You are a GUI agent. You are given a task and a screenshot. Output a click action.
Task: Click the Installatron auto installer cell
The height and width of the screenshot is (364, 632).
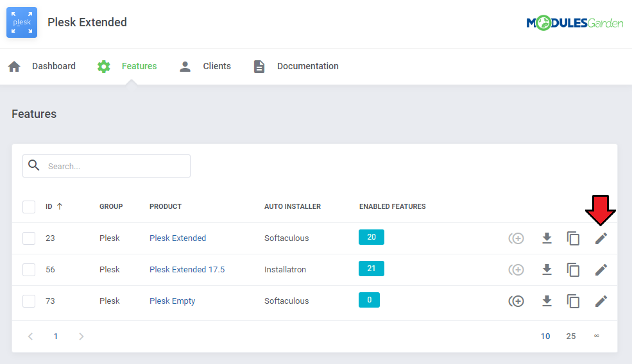pos(285,269)
